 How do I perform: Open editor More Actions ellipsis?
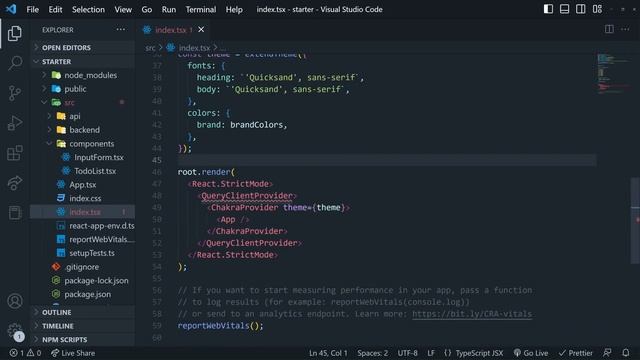625,29
